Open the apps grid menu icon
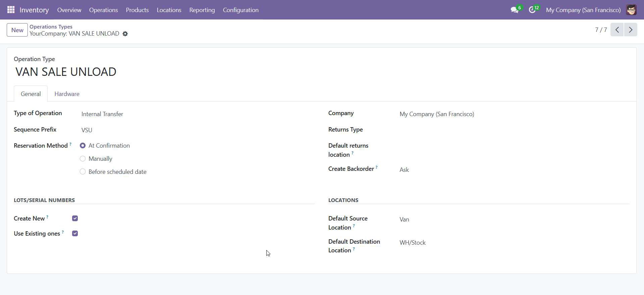This screenshot has width=644, height=295. tap(11, 10)
